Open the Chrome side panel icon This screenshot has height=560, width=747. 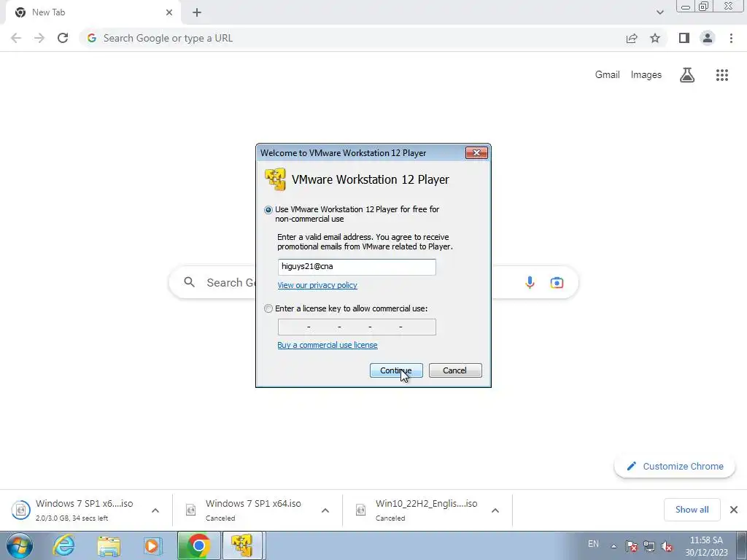(684, 38)
